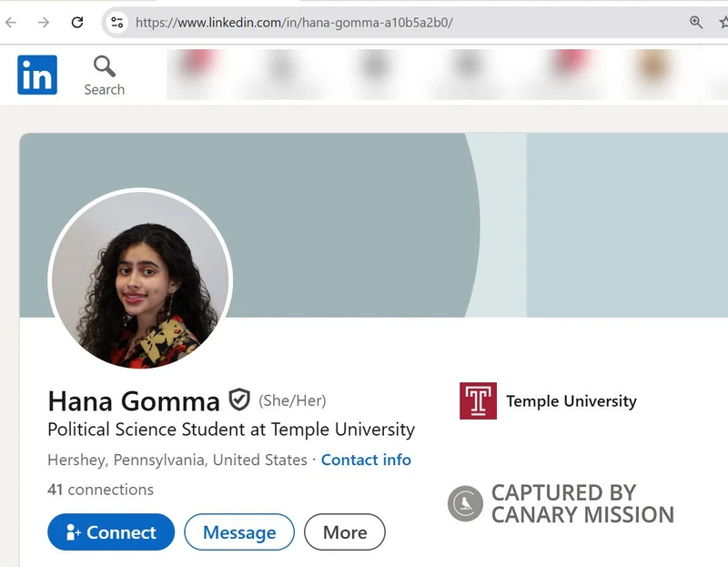
Task: Open the Temple University text link
Action: click(571, 401)
